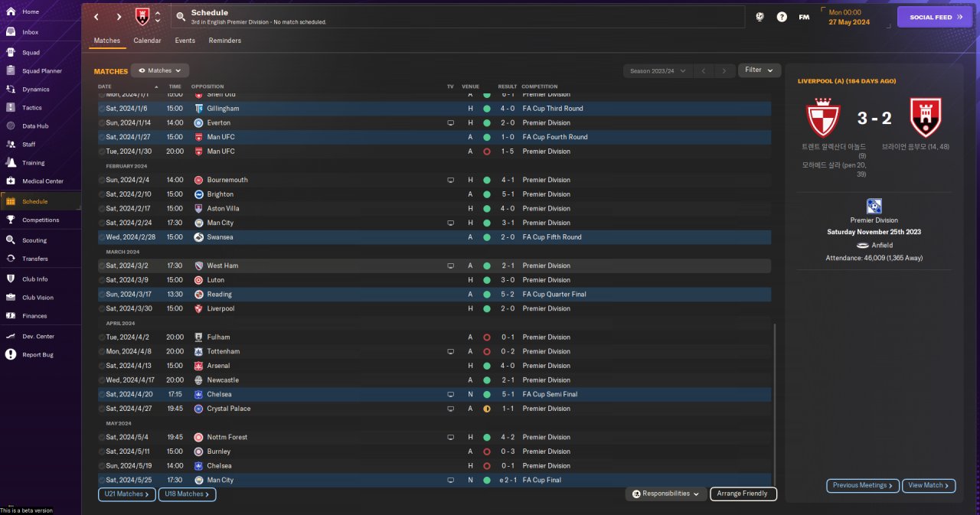This screenshot has height=515, width=980.
Task: Click the next season arrow
Action: pyautogui.click(x=724, y=70)
